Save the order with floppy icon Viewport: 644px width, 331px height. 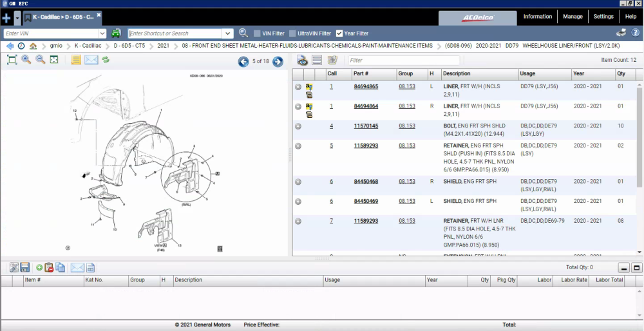(x=24, y=268)
